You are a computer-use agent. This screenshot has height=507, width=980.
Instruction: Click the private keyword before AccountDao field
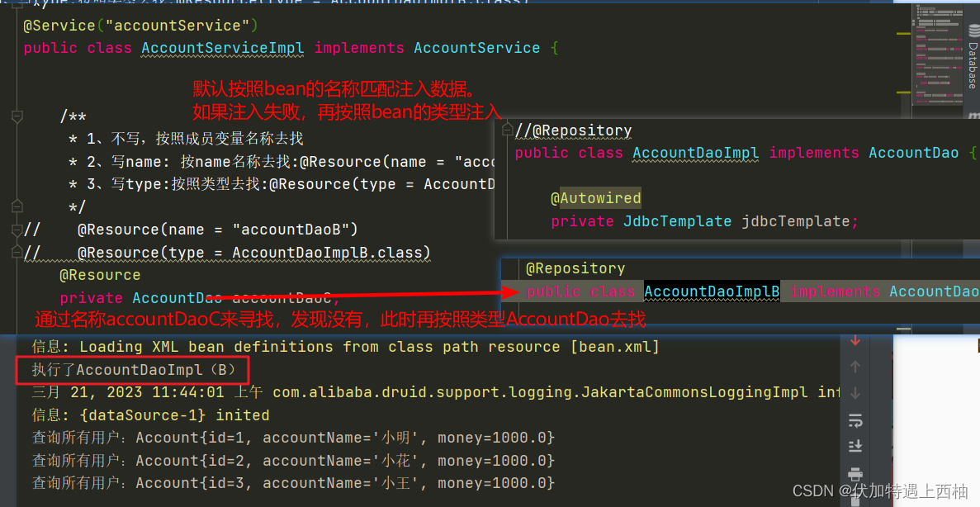tap(92, 298)
